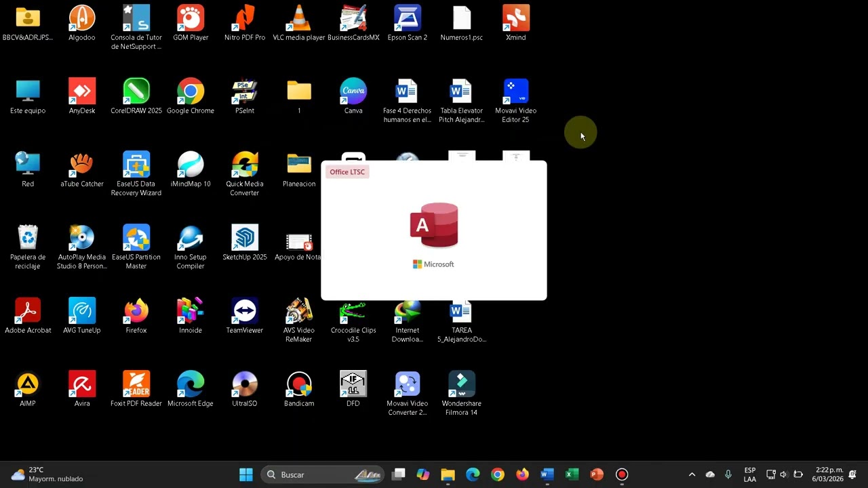The height and width of the screenshot is (488, 868).
Task: Open the weather widget showing 23°C
Action: tap(46, 474)
